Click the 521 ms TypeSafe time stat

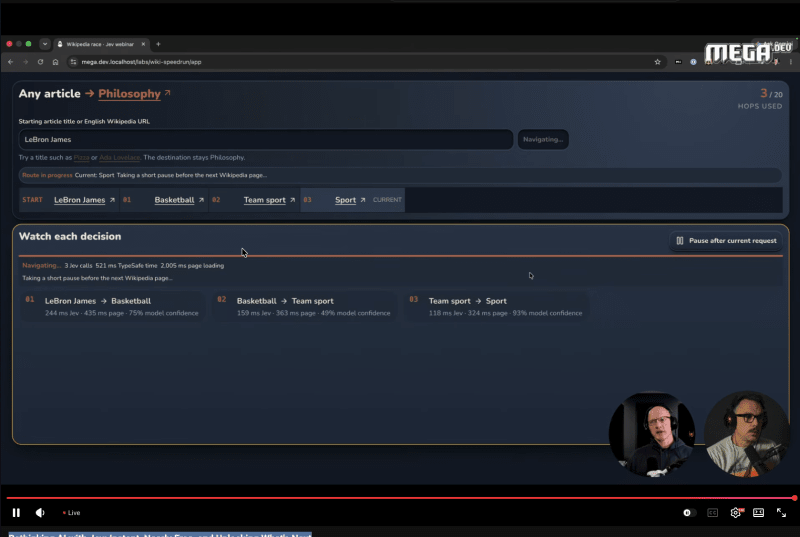[x=126, y=266]
